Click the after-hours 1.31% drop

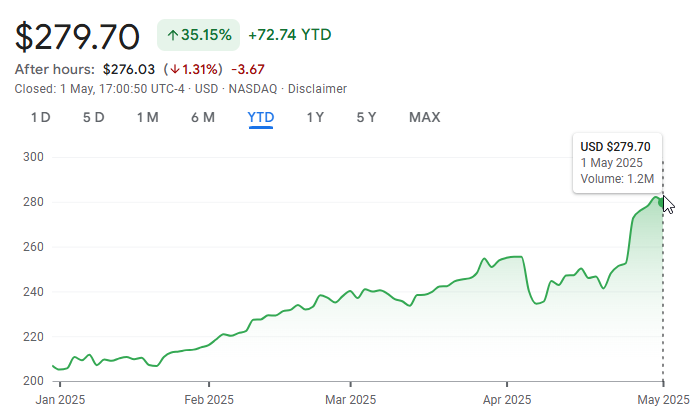[x=193, y=69]
